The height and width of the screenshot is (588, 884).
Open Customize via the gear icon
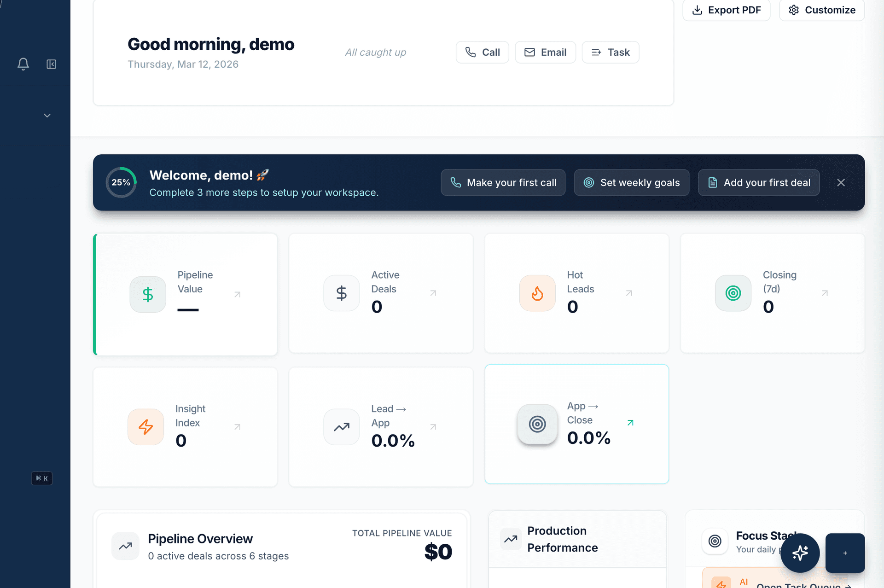click(793, 10)
